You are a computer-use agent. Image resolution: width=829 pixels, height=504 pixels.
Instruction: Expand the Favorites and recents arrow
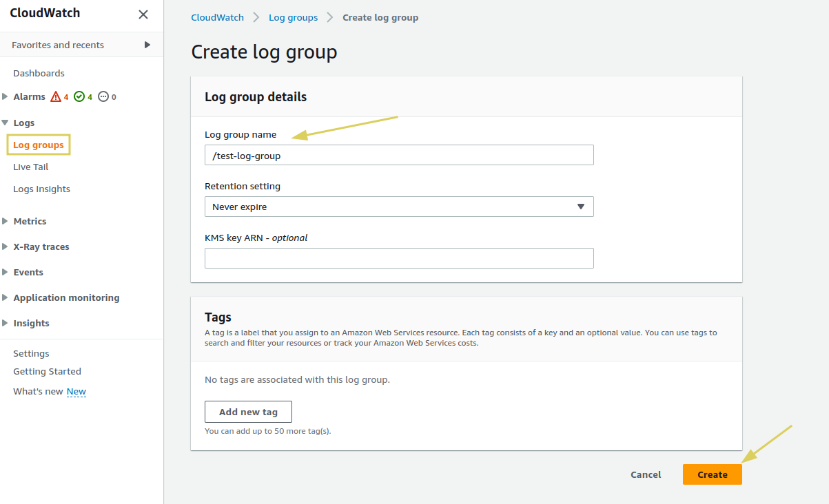tap(147, 45)
